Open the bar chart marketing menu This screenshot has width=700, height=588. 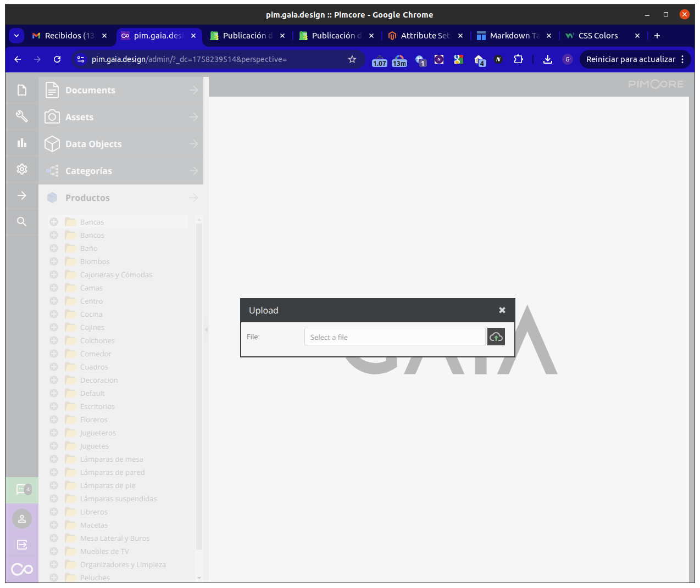[x=22, y=143]
